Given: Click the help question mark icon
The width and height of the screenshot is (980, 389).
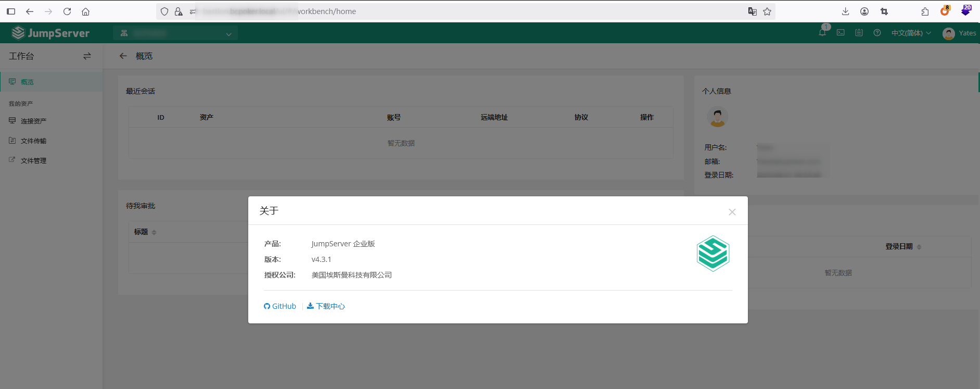Looking at the screenshot, I should (x=877, y=33).
